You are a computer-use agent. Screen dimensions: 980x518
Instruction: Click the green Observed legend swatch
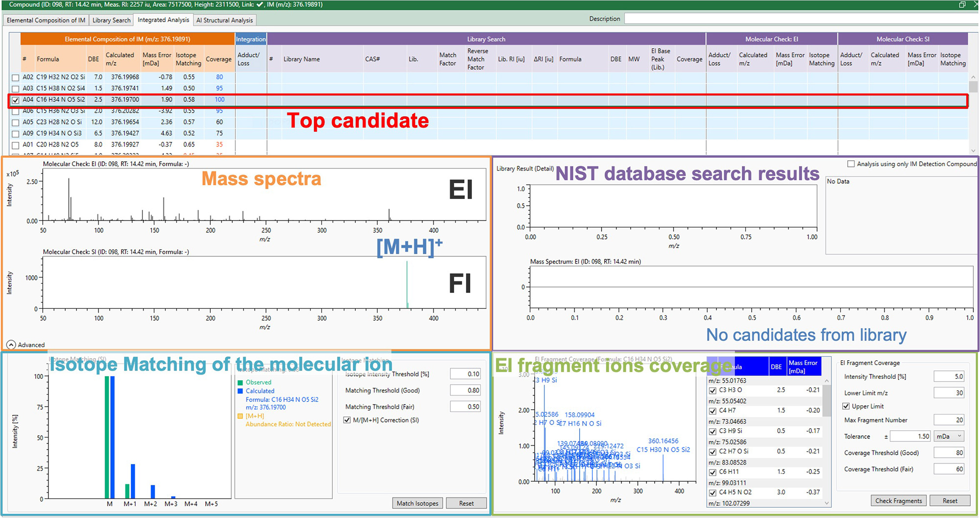tap(240, 382)
